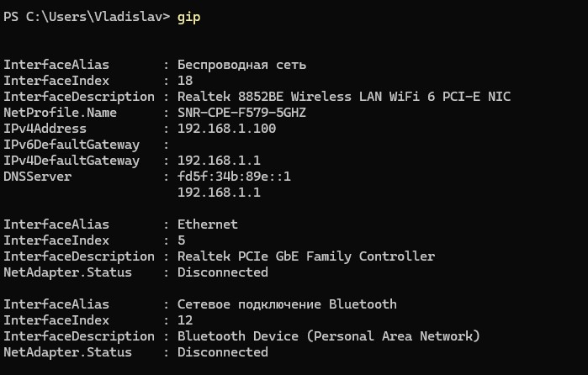Viewport: 588px width, 375px height.
Task: Click the "Беспроводная сеть" interface alias value
Action: tap(242, 65)
